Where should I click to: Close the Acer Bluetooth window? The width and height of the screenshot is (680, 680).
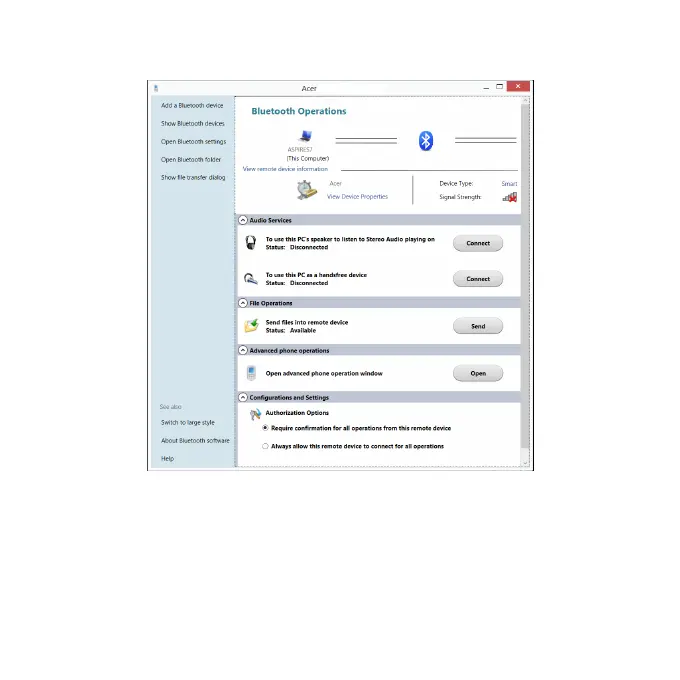pos(518,86)
